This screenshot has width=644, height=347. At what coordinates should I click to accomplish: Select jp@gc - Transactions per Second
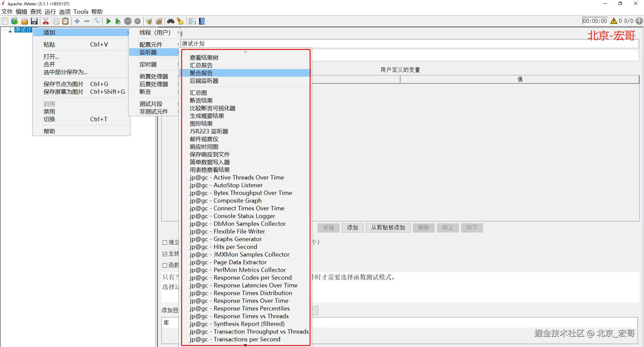[245, 339]
